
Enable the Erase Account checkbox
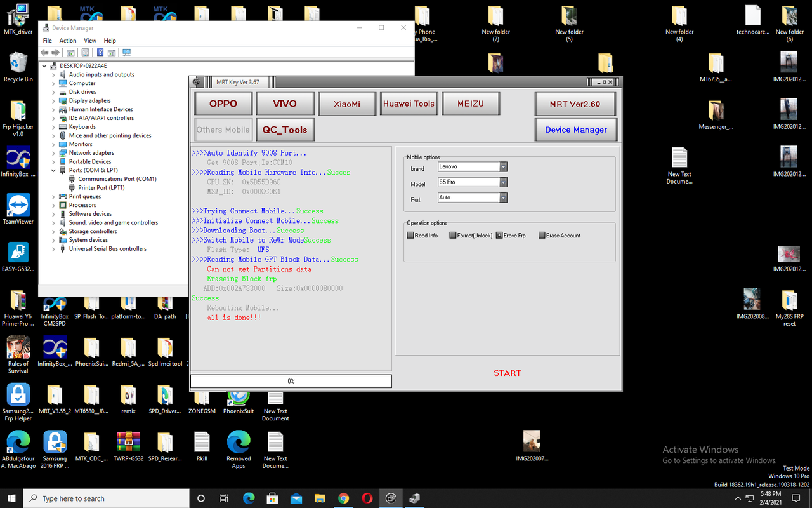(543, 235)
